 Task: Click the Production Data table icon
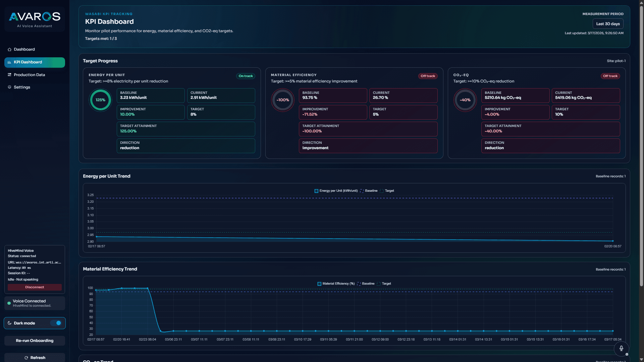(x=9, y=75)
